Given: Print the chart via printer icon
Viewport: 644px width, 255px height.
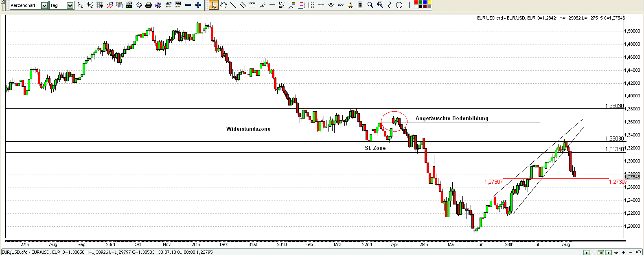Looking at the screenshot, I should (149, 5).
